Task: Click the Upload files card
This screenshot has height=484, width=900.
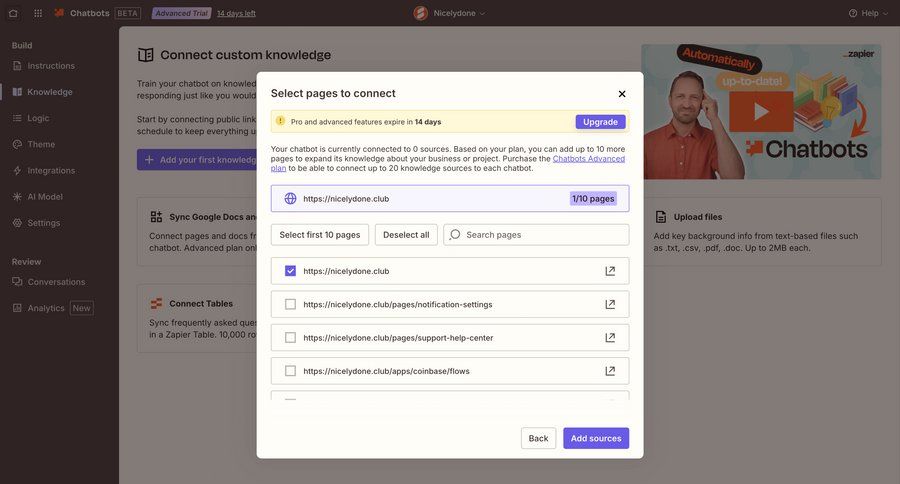Action: 761,232
